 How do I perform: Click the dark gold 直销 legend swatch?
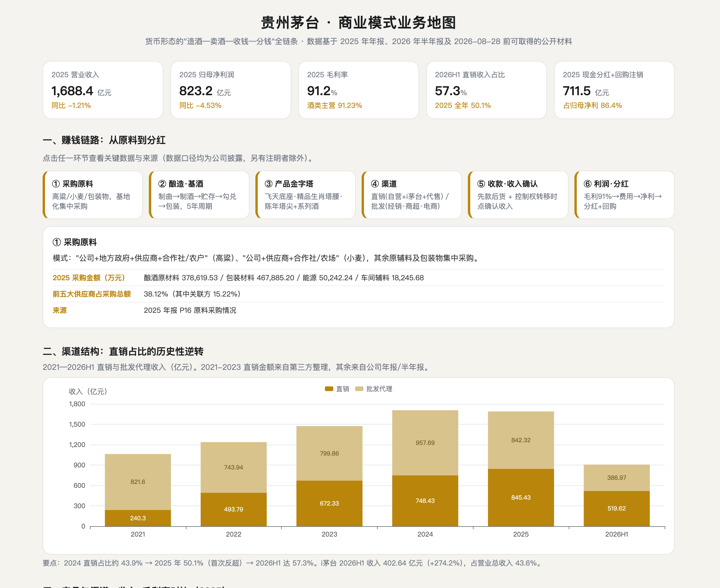tap(329, 389)
